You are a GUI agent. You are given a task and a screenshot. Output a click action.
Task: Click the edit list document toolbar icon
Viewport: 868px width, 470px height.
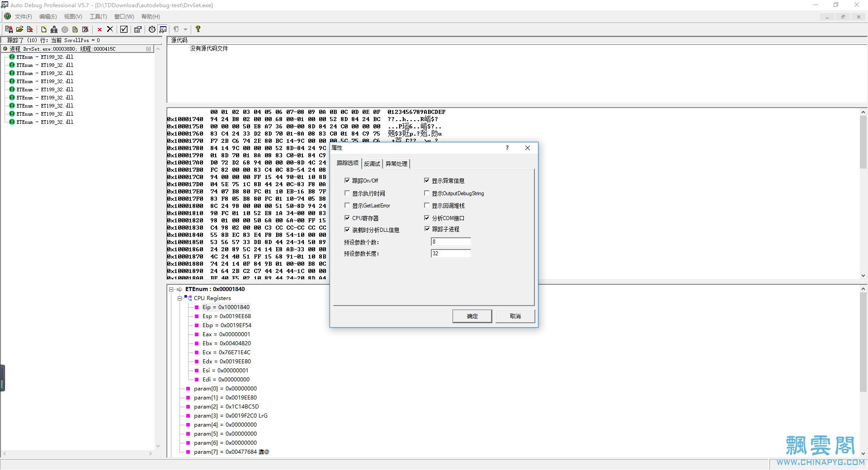[x=85, y=29]
